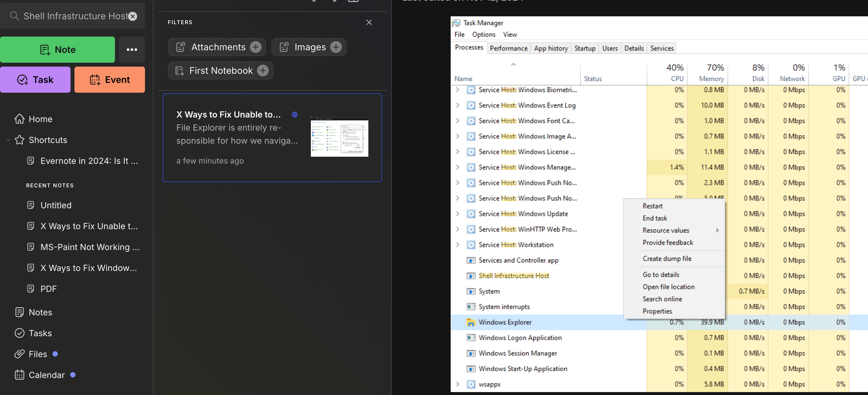Open the note thumbnail preview
The width and height of the screenshot is (868, 395).
click(x=339, y=138)
